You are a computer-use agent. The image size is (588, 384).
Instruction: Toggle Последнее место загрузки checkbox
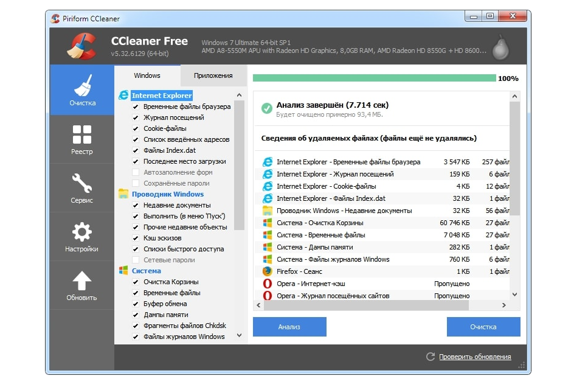[136, 161]
